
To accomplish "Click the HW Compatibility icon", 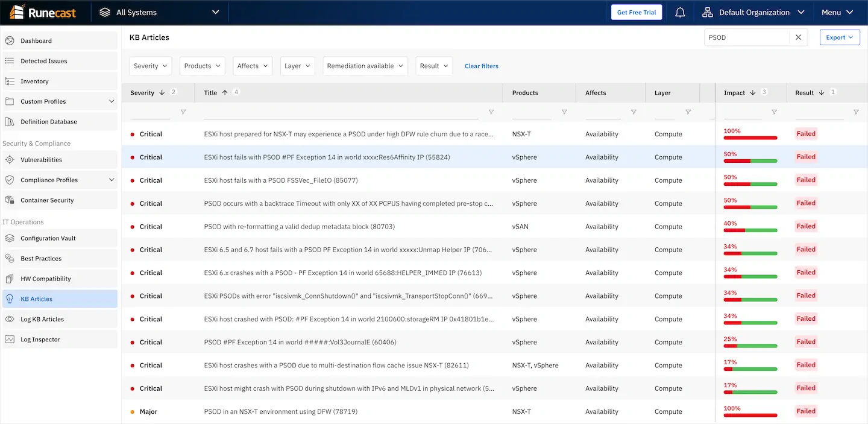I will click(10, 279).
